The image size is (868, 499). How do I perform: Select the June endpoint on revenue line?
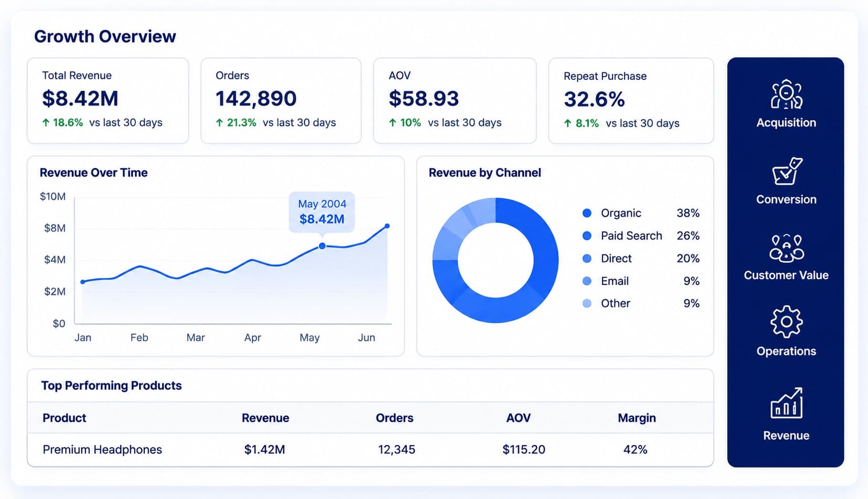tap(387, 226)
